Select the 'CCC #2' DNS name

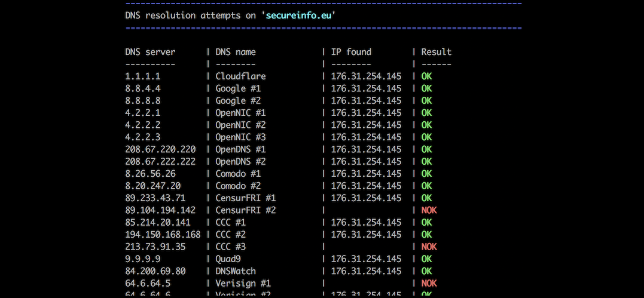(230, 234)
